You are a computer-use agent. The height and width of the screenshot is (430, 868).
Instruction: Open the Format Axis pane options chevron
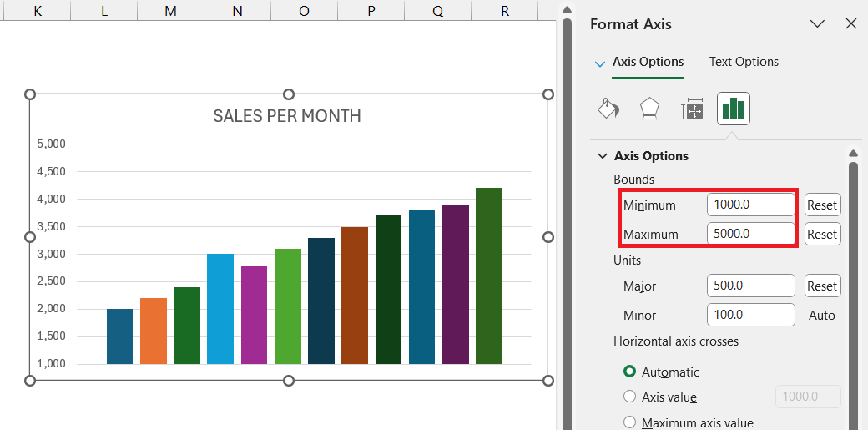coord(817,24)
